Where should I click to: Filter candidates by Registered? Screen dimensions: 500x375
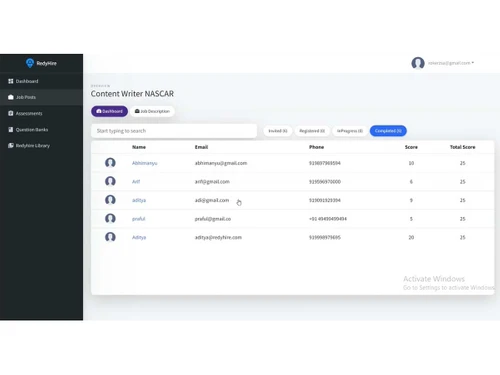pyautogui.click(x=312, y=131)
